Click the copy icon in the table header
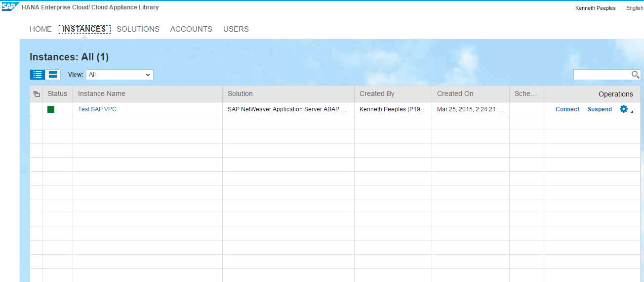This screenshot has height=282, width=644. (x=36, y=94)
